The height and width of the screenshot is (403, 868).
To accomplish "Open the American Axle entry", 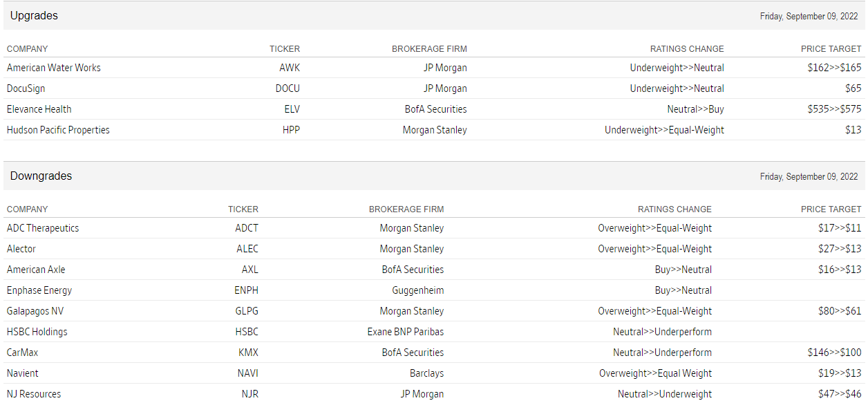I will coord(36,270).
